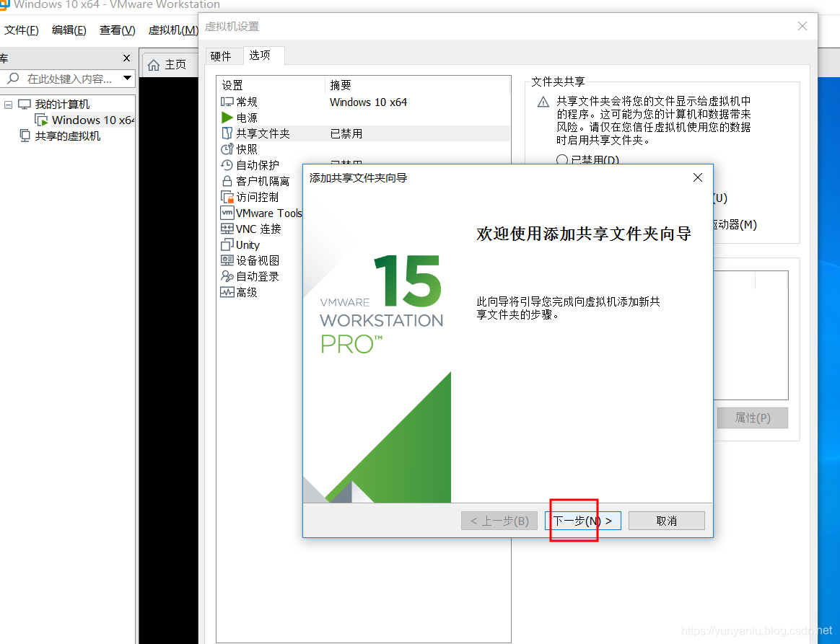Click the 自动保护 clock icon
This screenshot has width=840, height=644.
click(x=227, y=165)
